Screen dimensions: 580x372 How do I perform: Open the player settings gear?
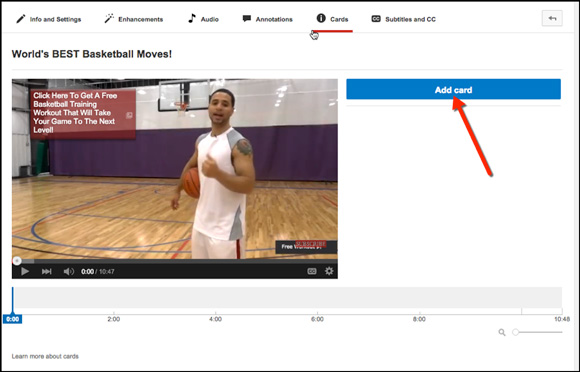[x=329, y=271]
